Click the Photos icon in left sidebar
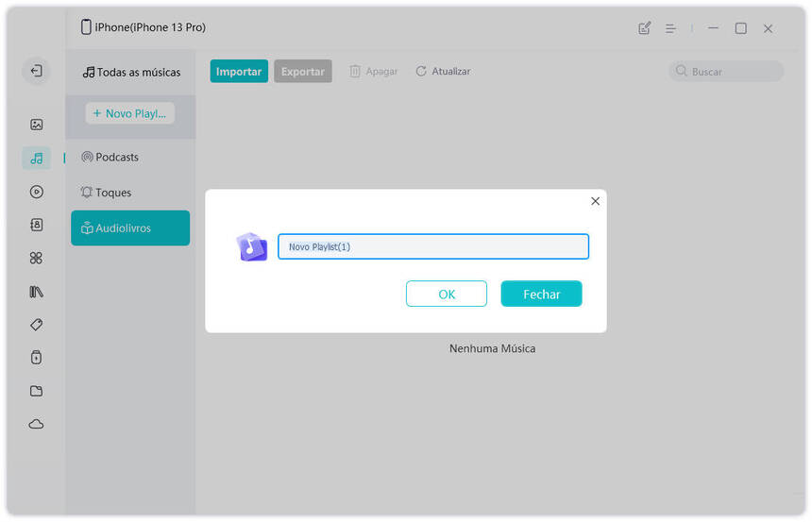Viewport: 812px width, 522px height. point(36,125)
